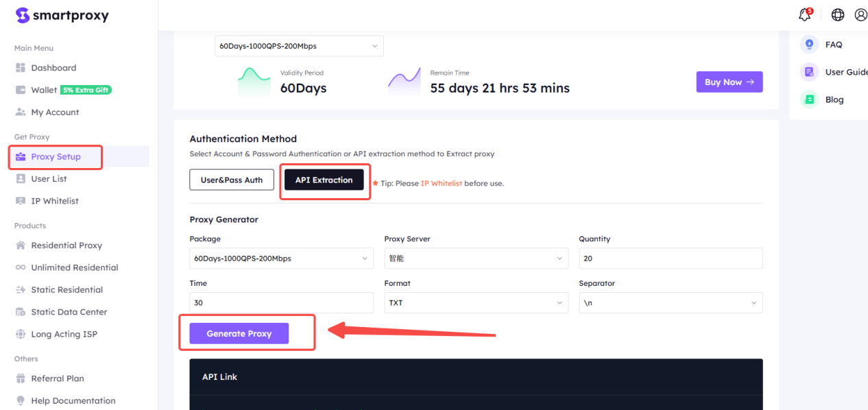This screenshot has width=868, height=410.
Task: Open Residential Proxy product page
Action: point(67,245)
